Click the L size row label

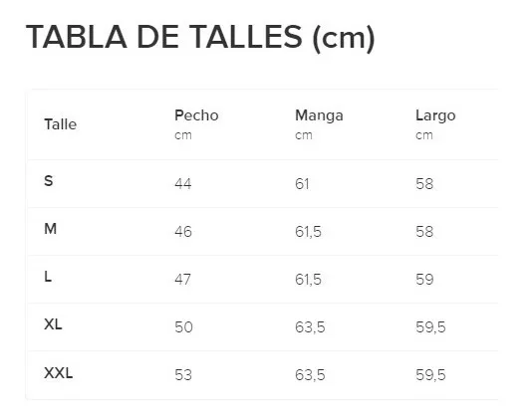48,277
